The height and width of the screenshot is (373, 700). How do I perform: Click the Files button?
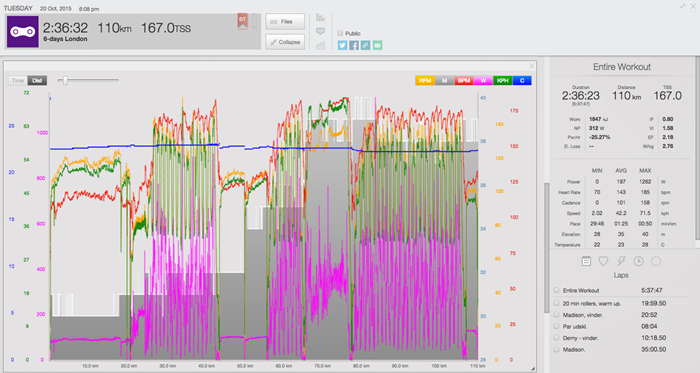(285, 21)
